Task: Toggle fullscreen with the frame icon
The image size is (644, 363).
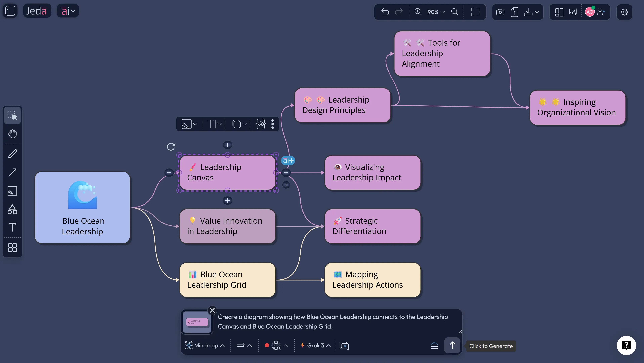Action: click(475, 12)
